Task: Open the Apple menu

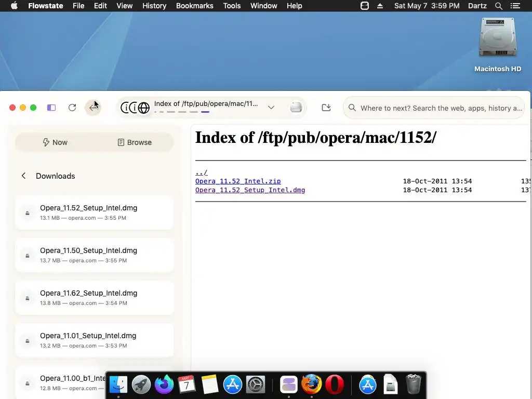Action: point(14,6)
